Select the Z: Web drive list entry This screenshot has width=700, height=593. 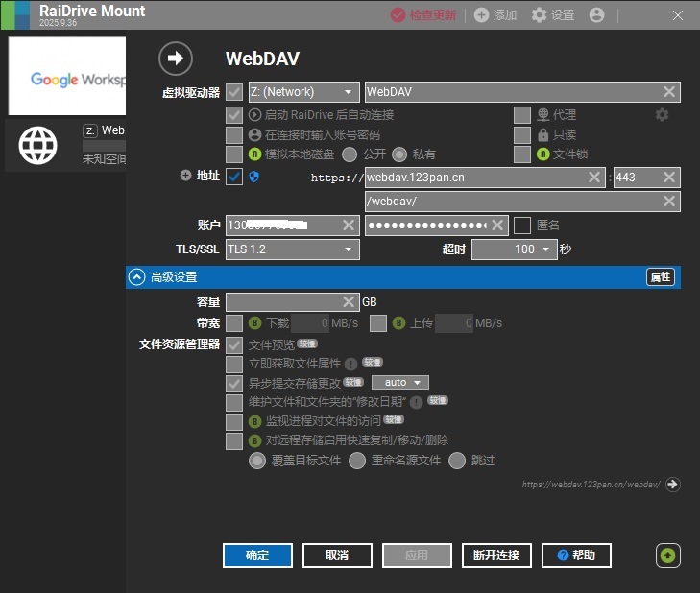coord(65,146)
